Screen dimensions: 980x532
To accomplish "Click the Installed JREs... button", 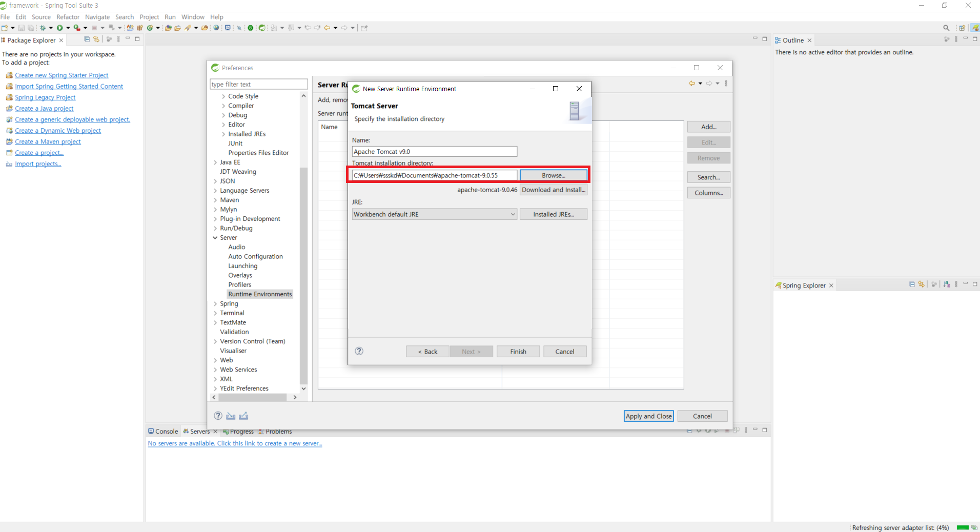I will [x=554, y=214].
